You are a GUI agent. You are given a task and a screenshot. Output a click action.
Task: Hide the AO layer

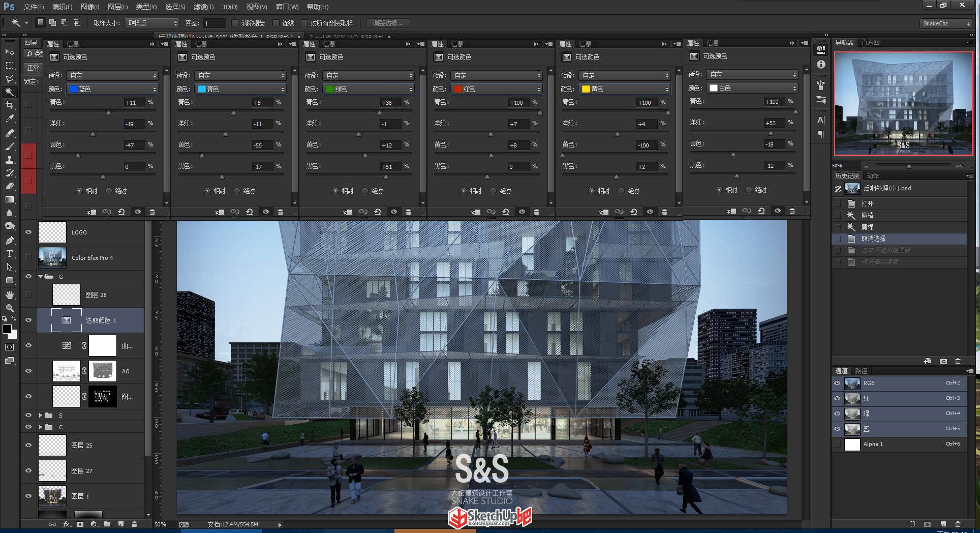28,371
